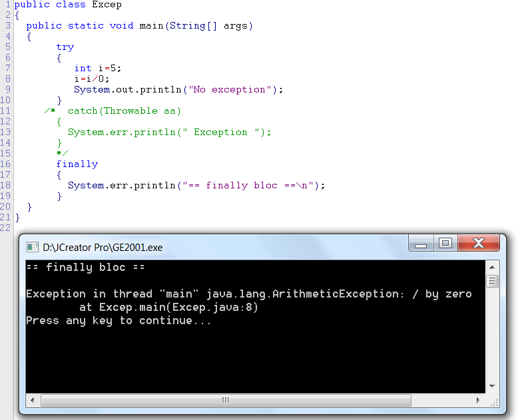Click 'at Excep.main(Excep.java:8)' stack trace line

pyautogui.click(x=168, y=308)
